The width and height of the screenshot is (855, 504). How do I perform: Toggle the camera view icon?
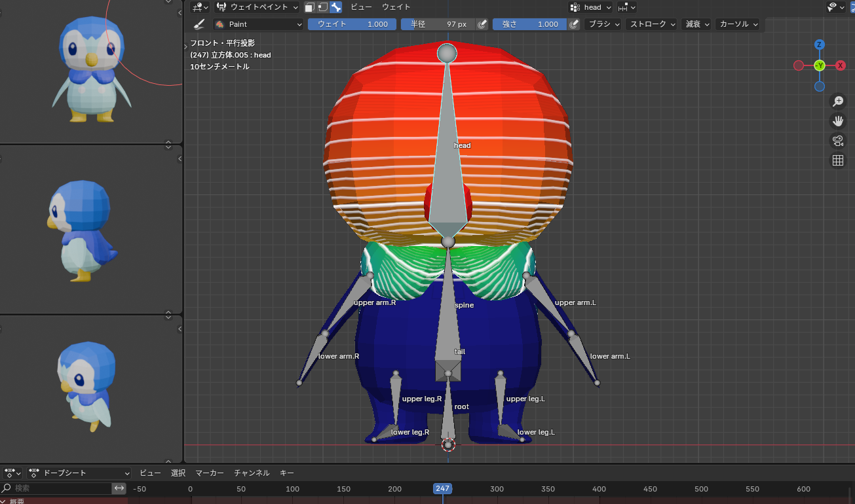837,140
